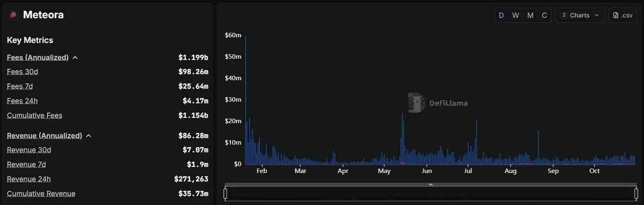Click the Cumulative Fees label
This screenshot has width=644, height=205.
[35, 116]
